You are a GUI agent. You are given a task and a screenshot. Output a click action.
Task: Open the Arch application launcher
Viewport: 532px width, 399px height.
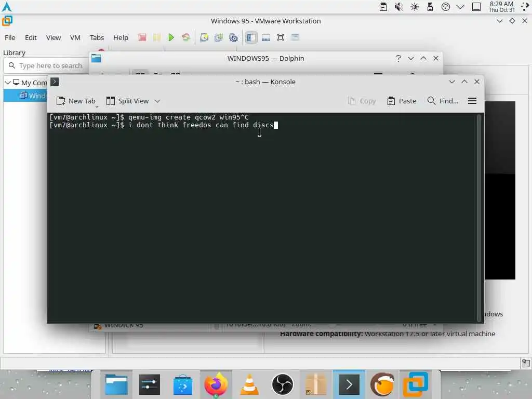6,7
